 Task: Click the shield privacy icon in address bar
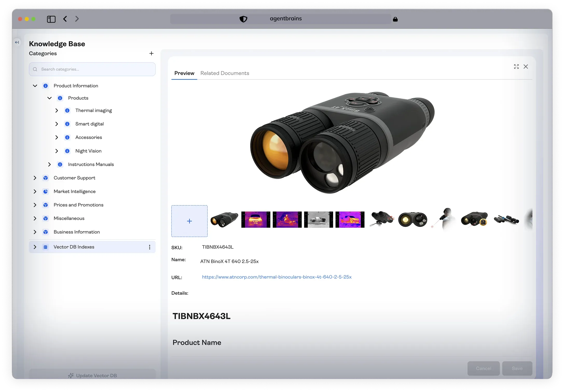(x=243, y=19)
